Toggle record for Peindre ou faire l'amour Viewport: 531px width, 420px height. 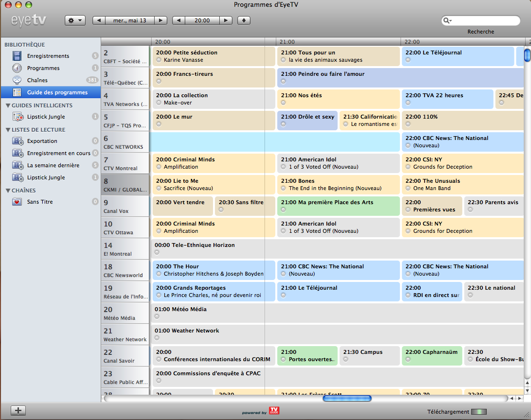[283, 81]
